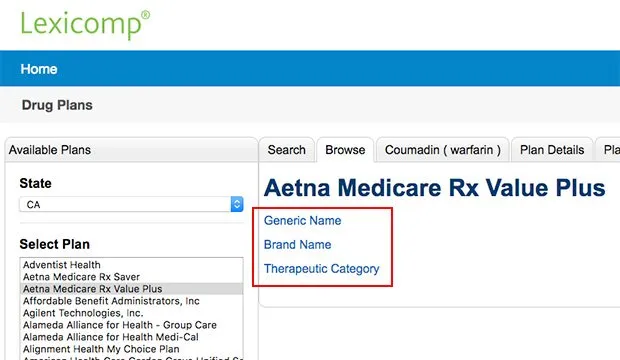Browse by Generic Name link
The width and height of the screenshot is (620, 360).
(302, 220)
